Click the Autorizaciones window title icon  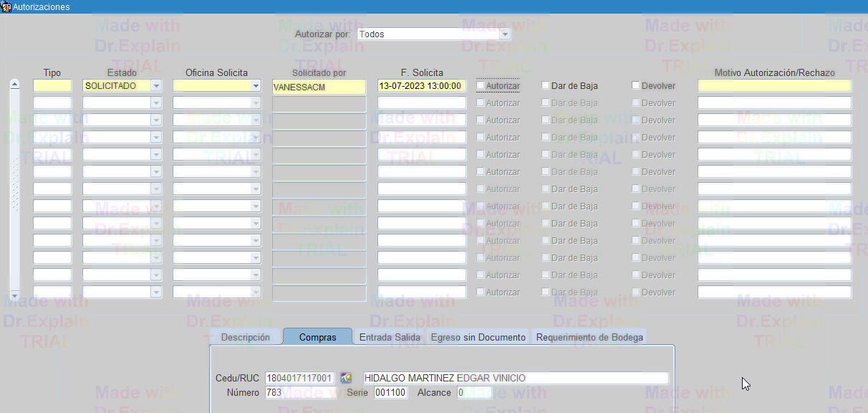(x=6, y=6)
